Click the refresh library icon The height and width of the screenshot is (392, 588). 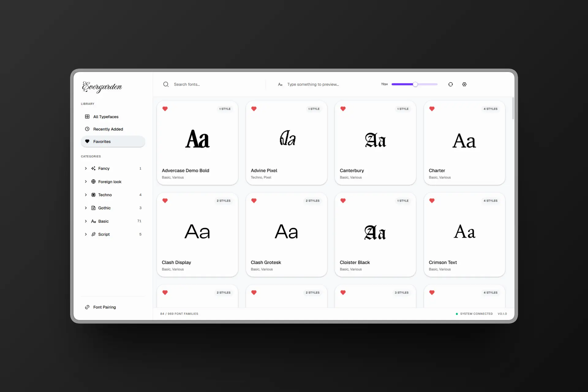pos(450,84)
